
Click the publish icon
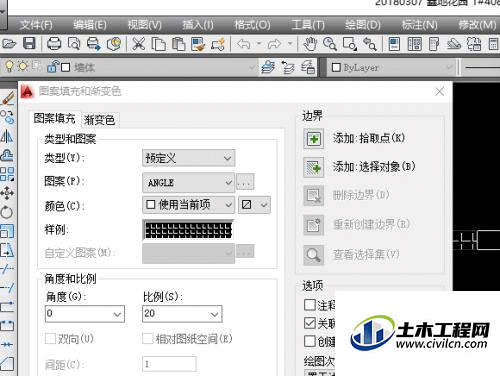[94, 44]
